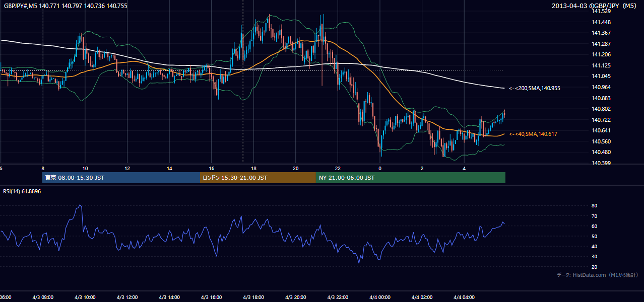This screenshot has height=302, width=644.
Task: Click the bottom axis label 4/3 14:00
Action: pos(169,297)
